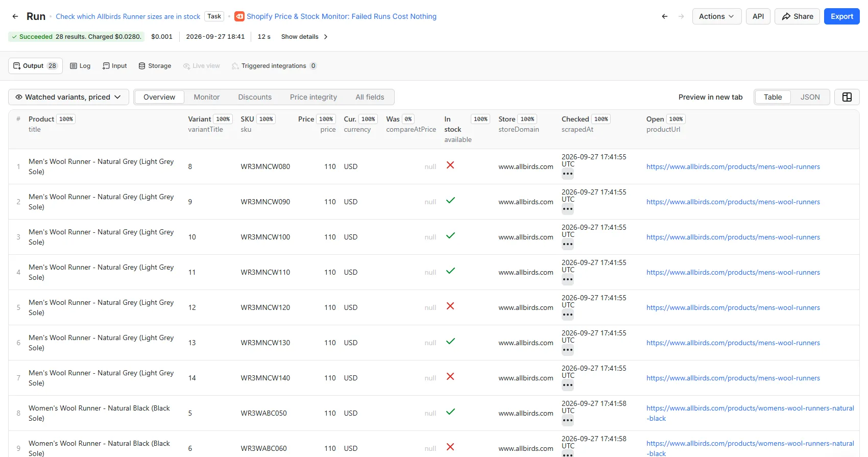Open the Input tab
The width and height of the screenshot is (868, 457).
click(x=115, y=66)
